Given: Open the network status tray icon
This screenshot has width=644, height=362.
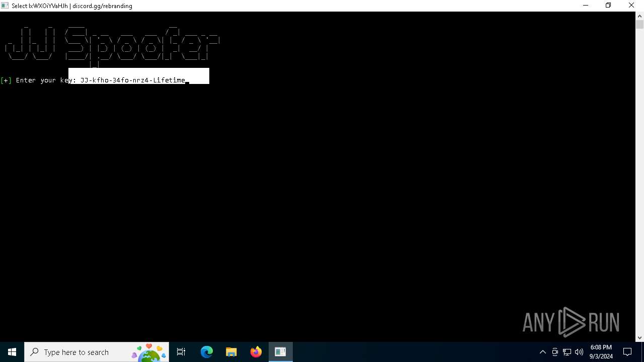Looking at the screenshot, I should point(567,352).
